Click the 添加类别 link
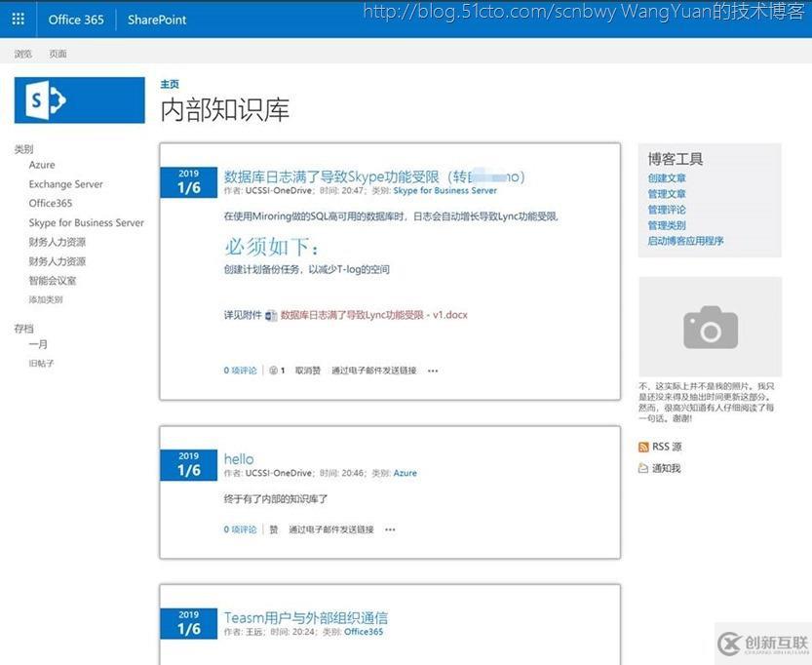The width and height of the screenshot is (812, 665). pos(46,299)
